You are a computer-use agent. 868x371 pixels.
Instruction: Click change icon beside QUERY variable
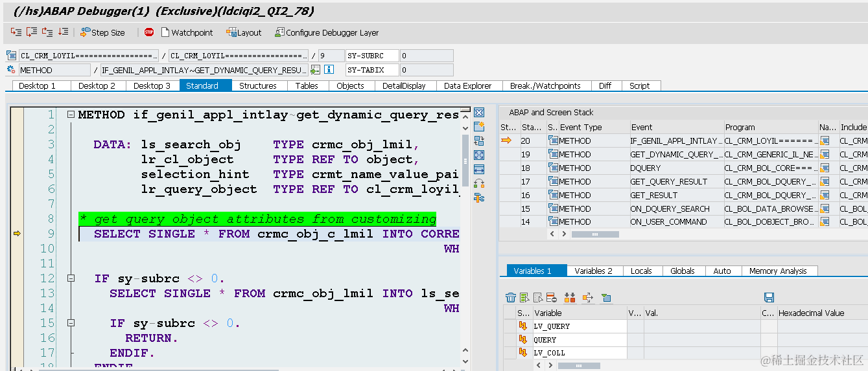(x=523, y=339)
